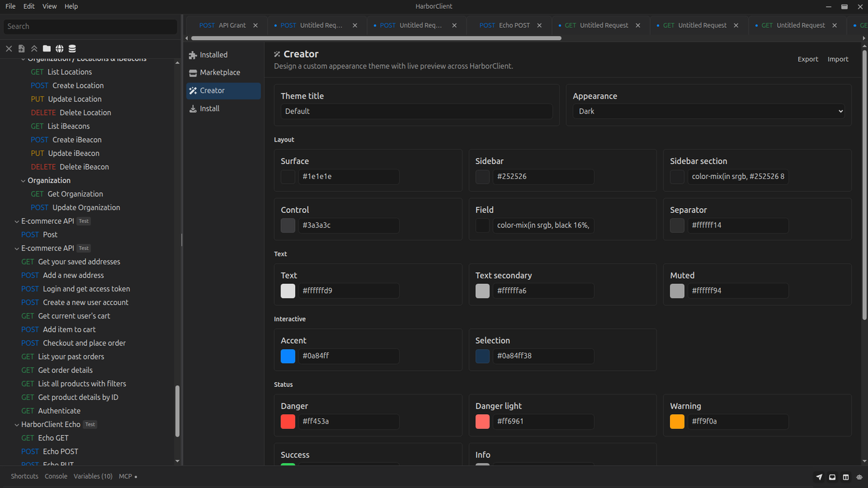
Task: Close the first GET Untitled Request tab
Action: coord(637,25)
